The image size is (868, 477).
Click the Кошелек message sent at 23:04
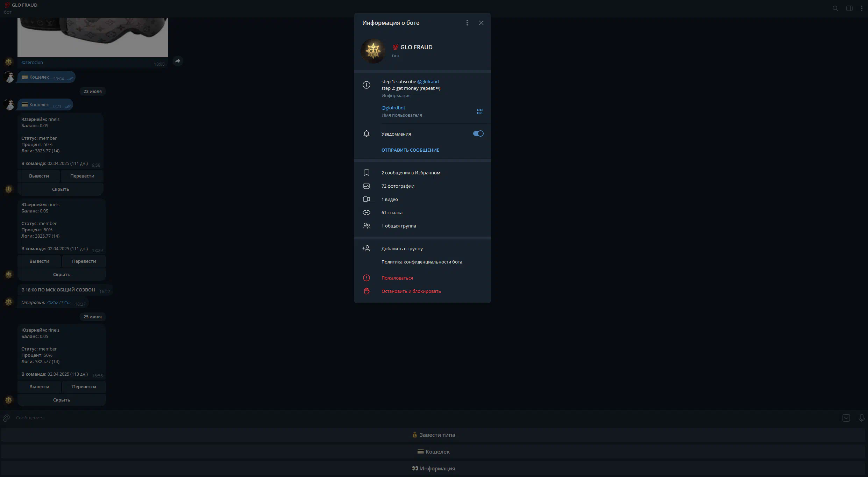click(x=47, y=77)
